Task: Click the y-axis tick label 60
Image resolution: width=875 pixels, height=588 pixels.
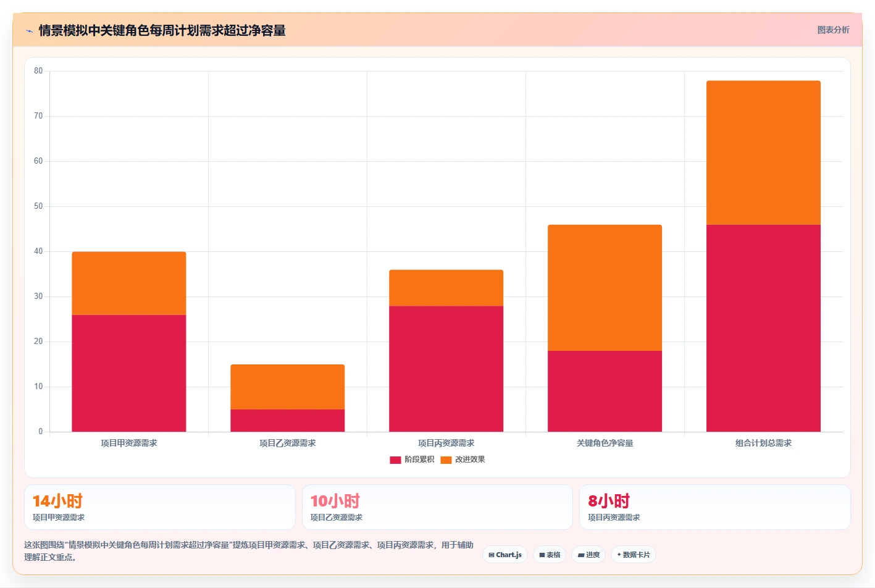Action: click(x=38, y=161)
